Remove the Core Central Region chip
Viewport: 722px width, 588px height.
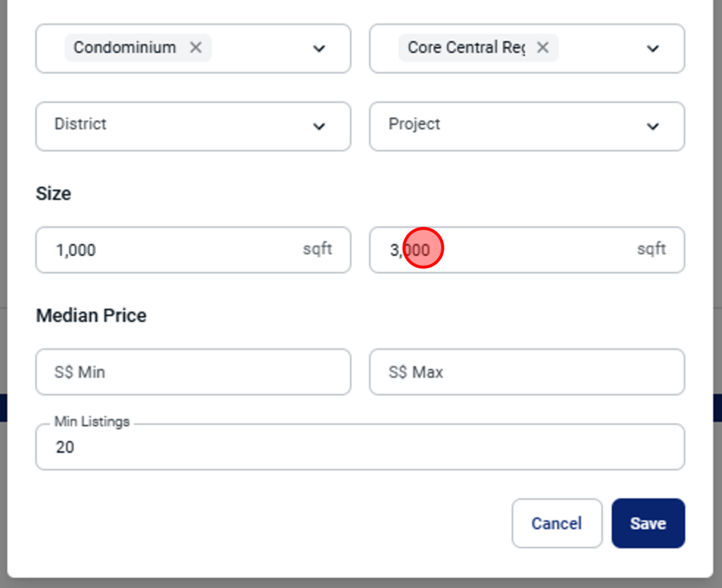coord(543,47)
